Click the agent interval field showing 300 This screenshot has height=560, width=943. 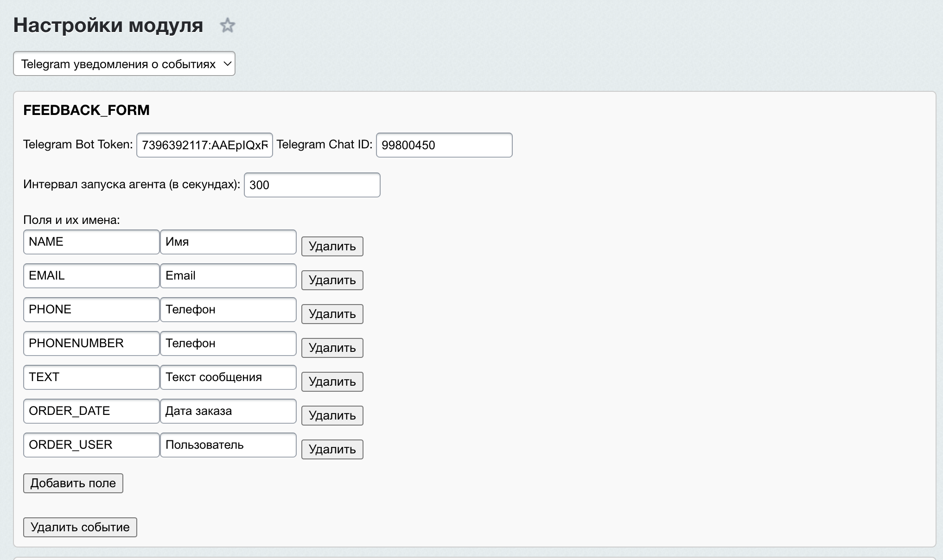click(x=312, y=185)
